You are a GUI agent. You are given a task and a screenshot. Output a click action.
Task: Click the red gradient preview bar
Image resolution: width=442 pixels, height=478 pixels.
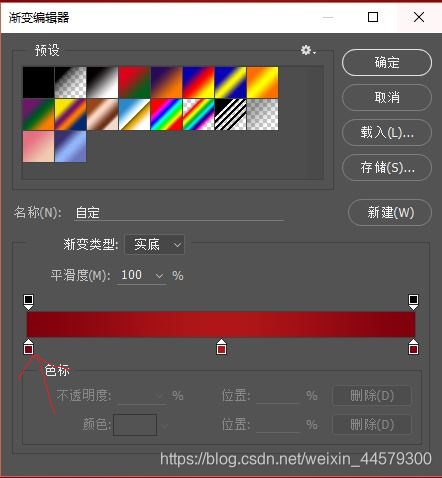(221, 324)
